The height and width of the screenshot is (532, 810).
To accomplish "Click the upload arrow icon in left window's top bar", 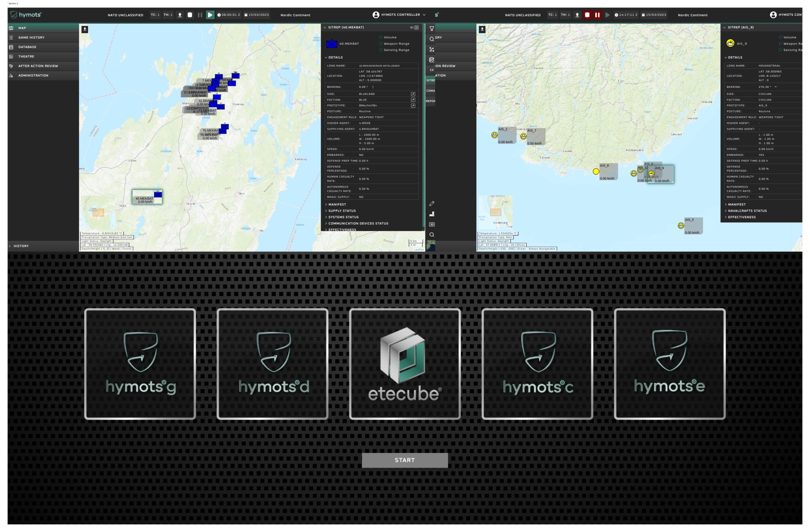I will click(180, 15).
